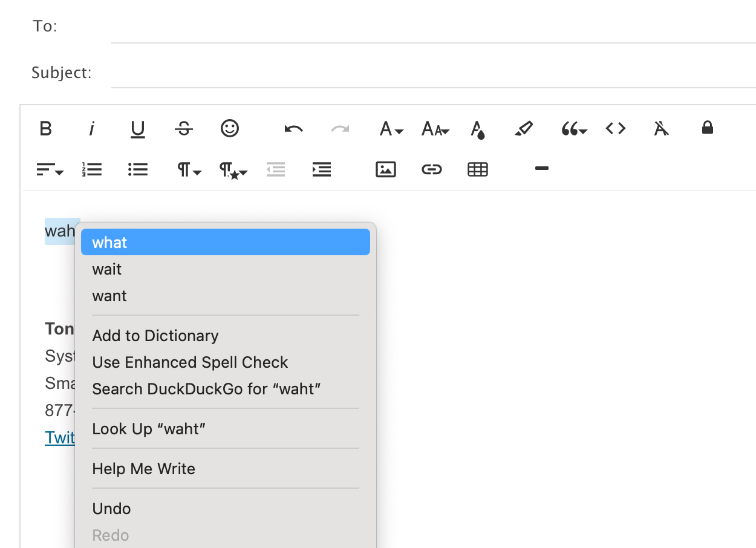This screenshot has width=756, height=548.
Task: Insert a table
Action: pyautogui.click(x=478, y=170)
